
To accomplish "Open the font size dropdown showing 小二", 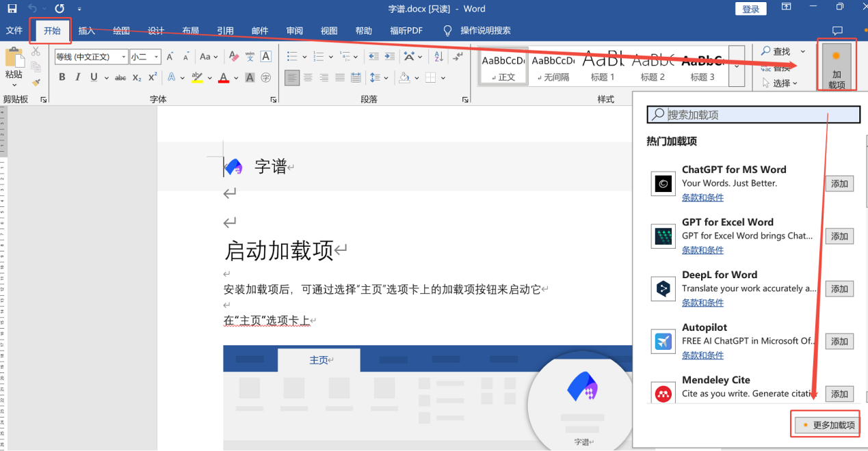I will coord(145,57).
